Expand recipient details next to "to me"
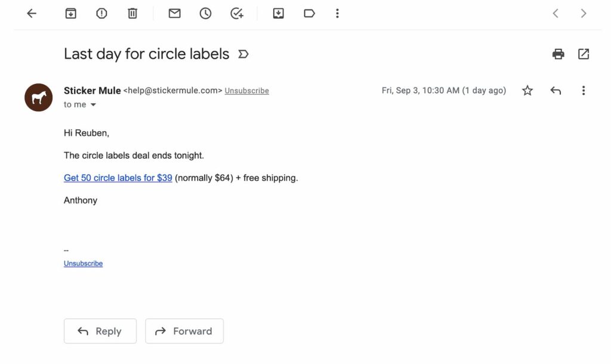This screenshot has height=364, width=611. [93, 105]
